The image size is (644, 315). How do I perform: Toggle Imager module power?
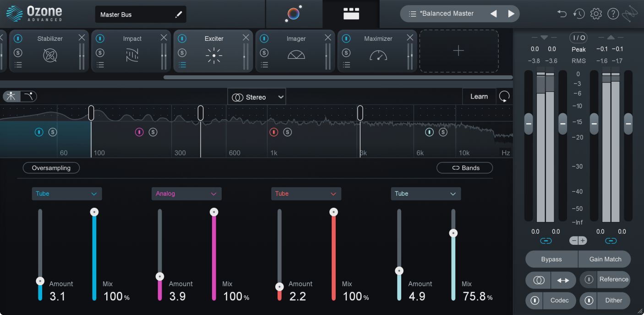[264, 39]
